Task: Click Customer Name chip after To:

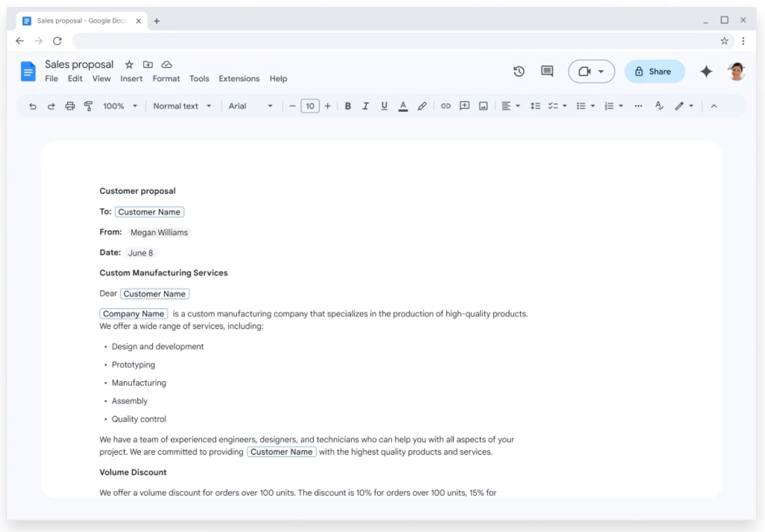Action: [x=149, y=212]
